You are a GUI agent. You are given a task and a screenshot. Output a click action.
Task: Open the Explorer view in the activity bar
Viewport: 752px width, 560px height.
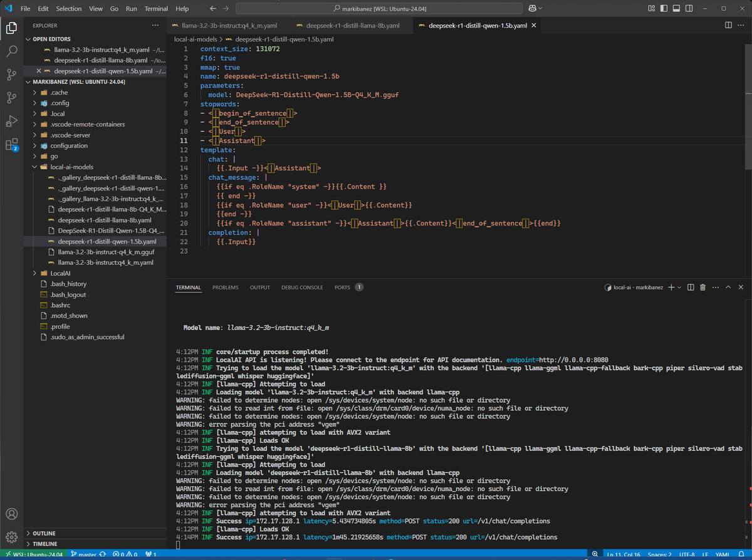tap(11, 28)
